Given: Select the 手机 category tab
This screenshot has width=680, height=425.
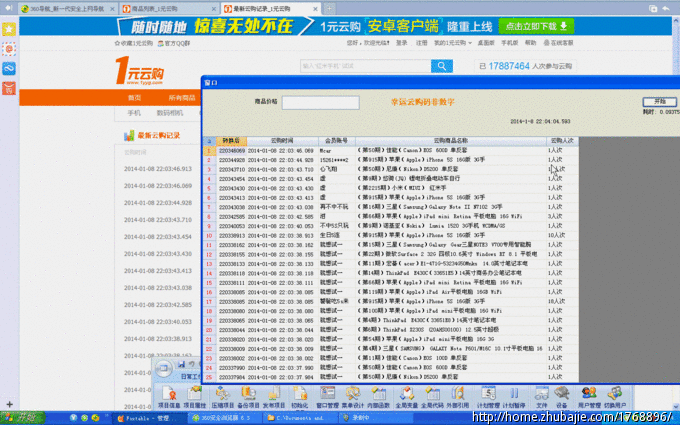Looking at the screenshot, I should click(134, 113).
